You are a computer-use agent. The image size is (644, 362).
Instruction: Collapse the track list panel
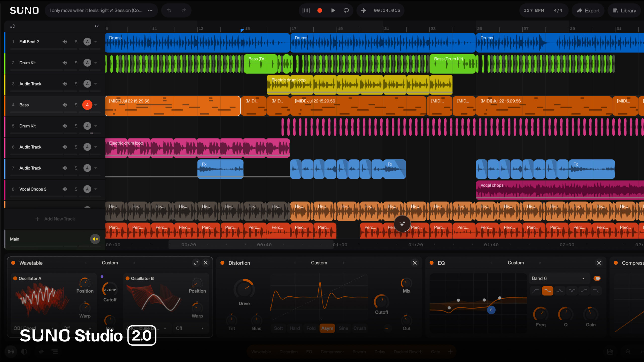pyautogui.click(x=97, y=26)
